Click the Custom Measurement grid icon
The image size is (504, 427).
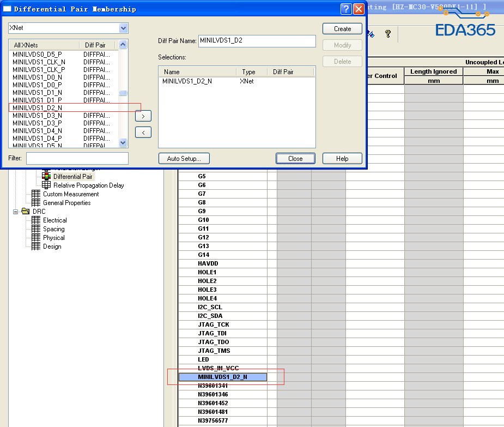click(36, 194)
